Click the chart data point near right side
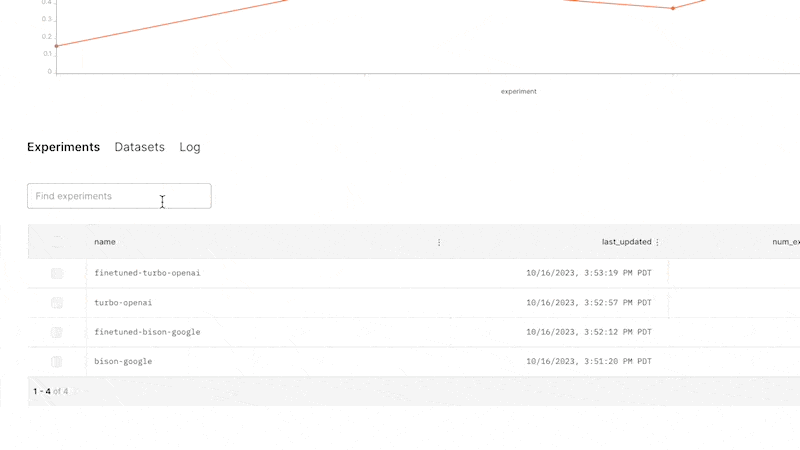 click(673, 8)
